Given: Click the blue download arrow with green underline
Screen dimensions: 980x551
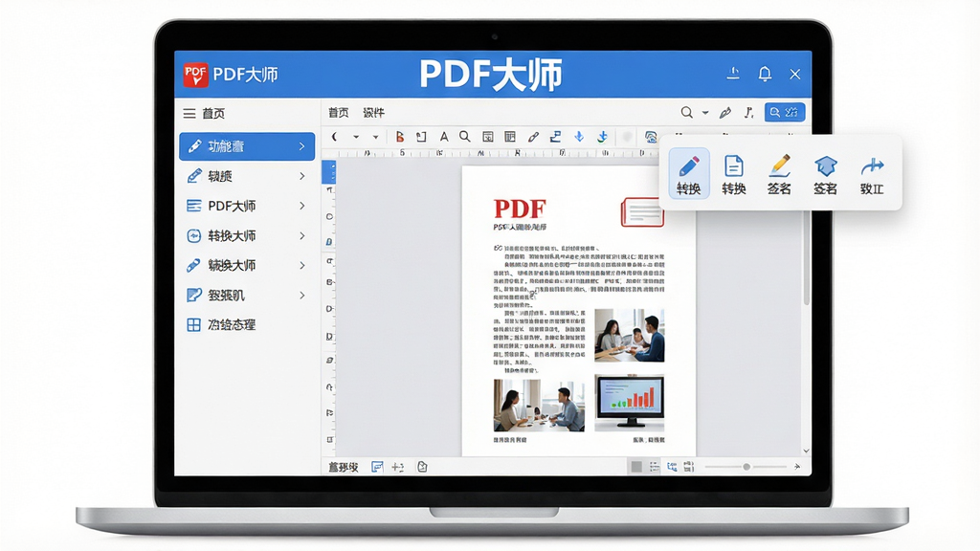Looking at the screenshot, I should (602, 136).
